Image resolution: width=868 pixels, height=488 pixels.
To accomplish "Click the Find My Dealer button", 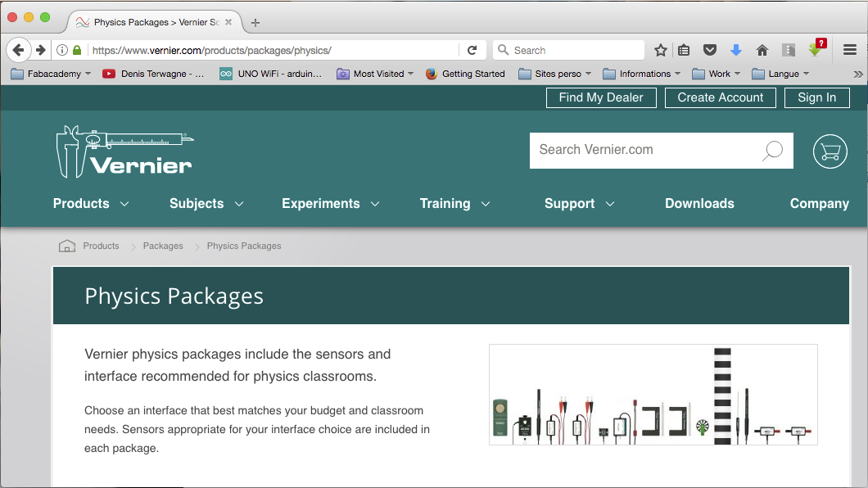I will pos(601,98).
